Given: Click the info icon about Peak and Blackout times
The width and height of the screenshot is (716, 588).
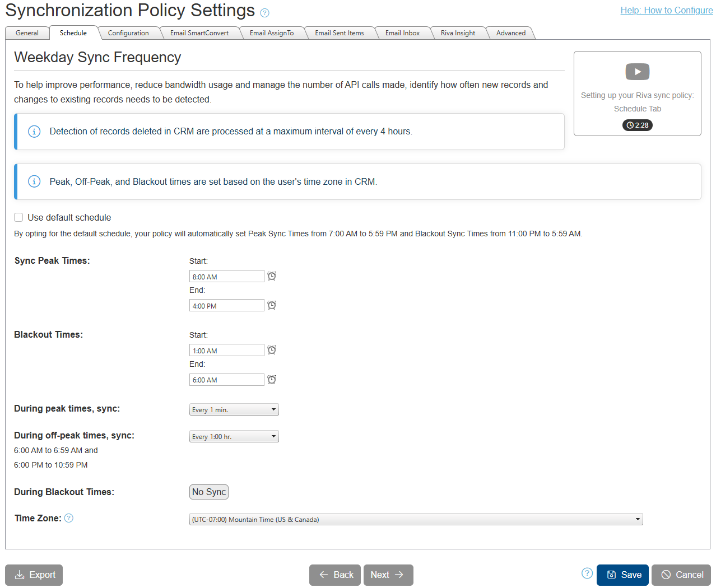Looking at the screenshot, I should pos(34,181).
